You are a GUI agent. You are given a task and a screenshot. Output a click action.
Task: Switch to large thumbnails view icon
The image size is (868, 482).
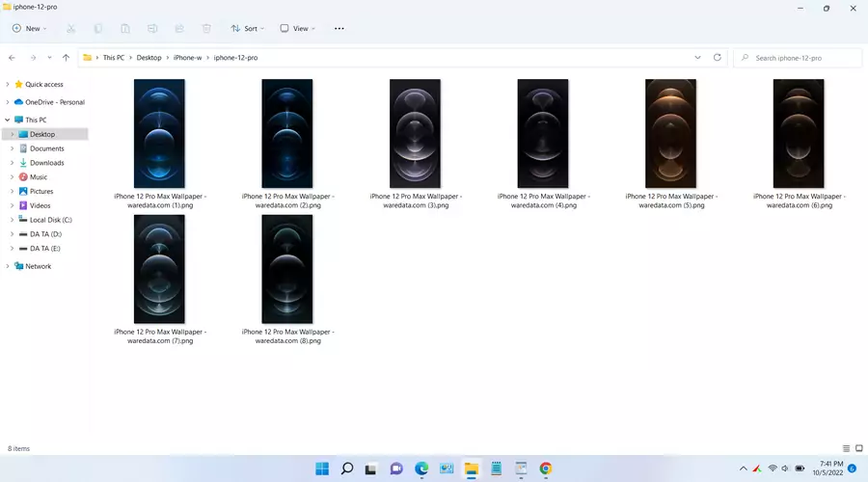click(x=859, y=448)
